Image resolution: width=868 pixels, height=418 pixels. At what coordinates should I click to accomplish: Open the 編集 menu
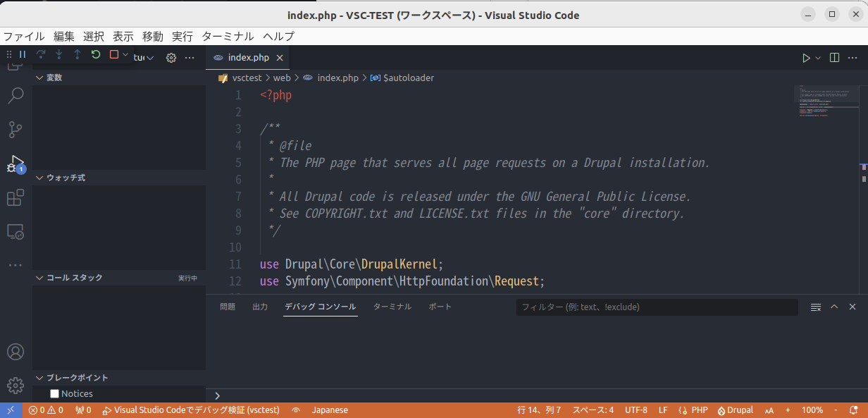pyautogui.click(x=64, y=37)
